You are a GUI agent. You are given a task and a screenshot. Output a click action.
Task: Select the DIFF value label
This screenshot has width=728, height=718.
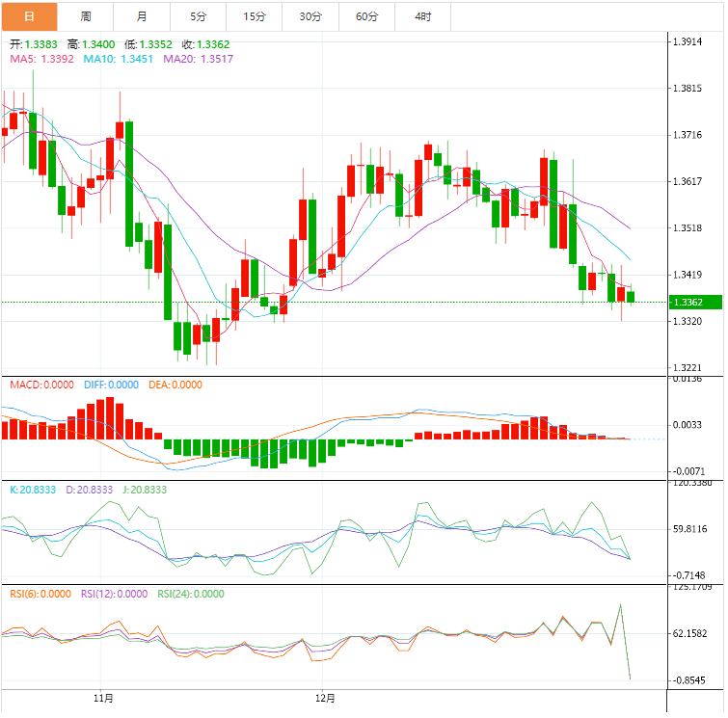(x=110, y=385)
